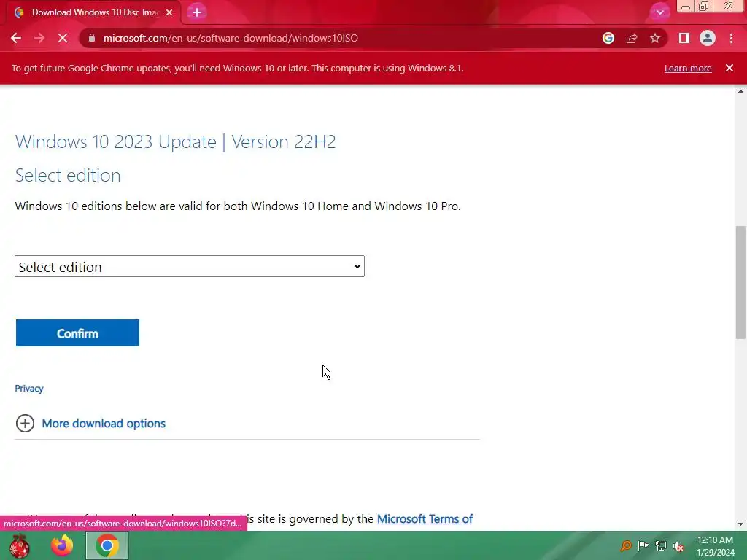Click the Chrome taskbar icon
The width and height of the screenshot is (747, 560).
coord(107,545)
